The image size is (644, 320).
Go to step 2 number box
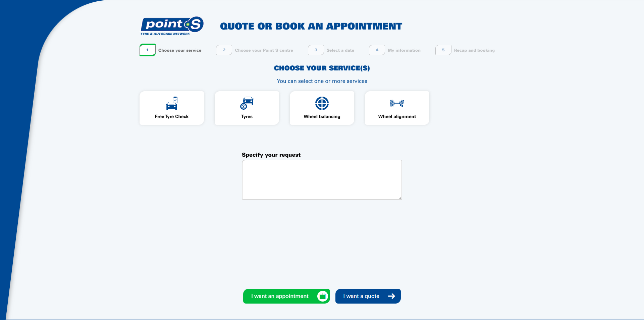coord(224,50)
